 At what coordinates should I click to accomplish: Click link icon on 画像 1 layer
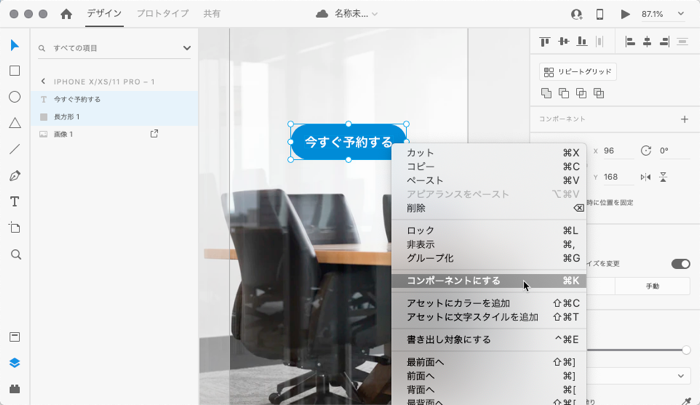point(154,134)
